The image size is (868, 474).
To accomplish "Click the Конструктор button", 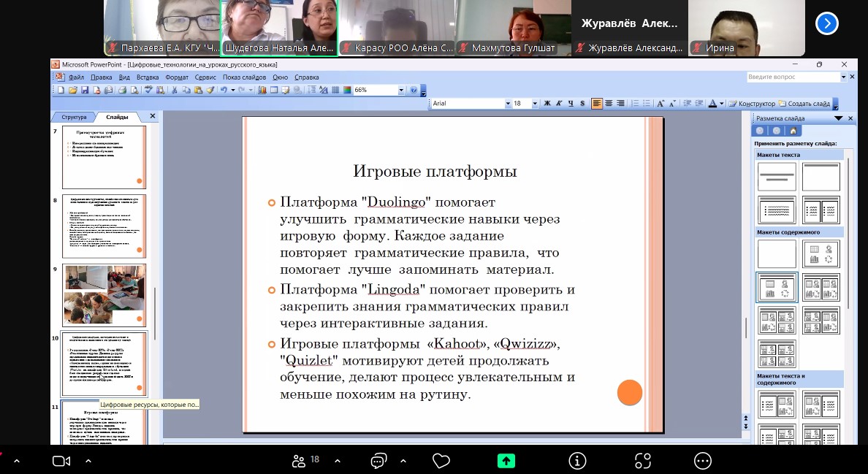I will click(x=751, y=104).
